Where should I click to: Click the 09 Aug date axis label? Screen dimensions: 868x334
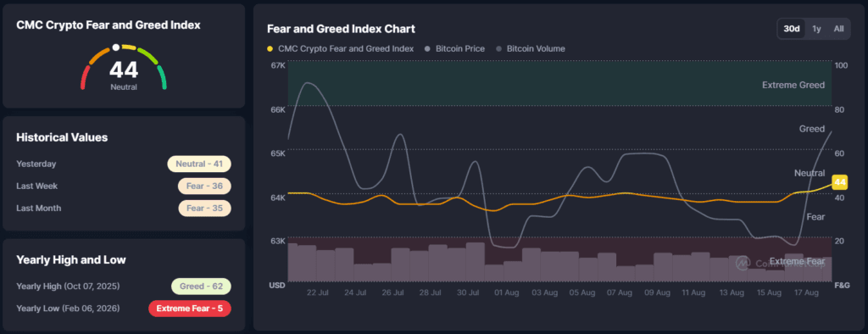(x=657, y=292)
